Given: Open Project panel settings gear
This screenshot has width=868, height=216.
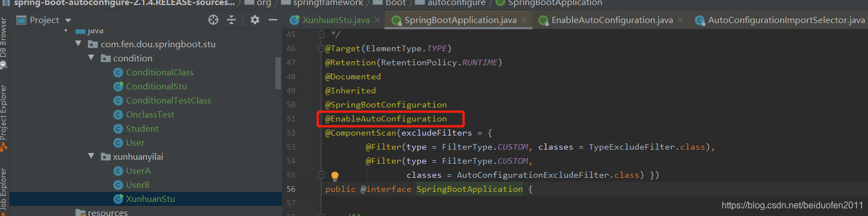Looking at the screenshot, I should click(x=254, y=20).
